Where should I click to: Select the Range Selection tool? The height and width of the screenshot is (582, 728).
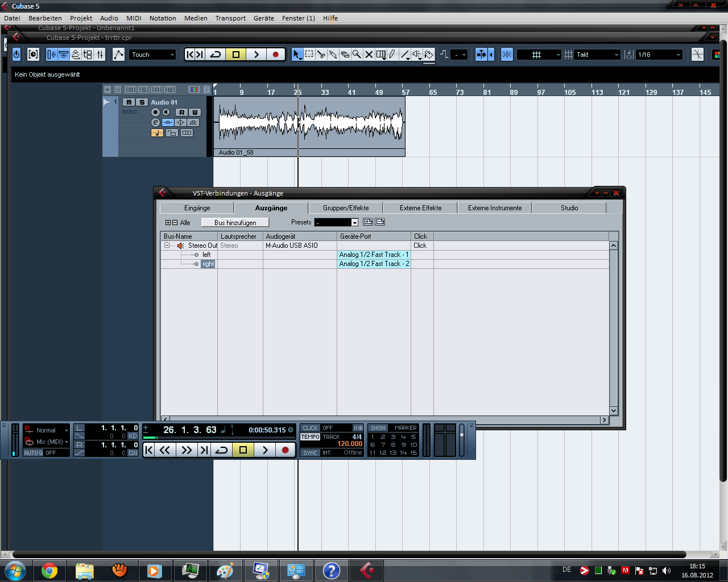309,54
